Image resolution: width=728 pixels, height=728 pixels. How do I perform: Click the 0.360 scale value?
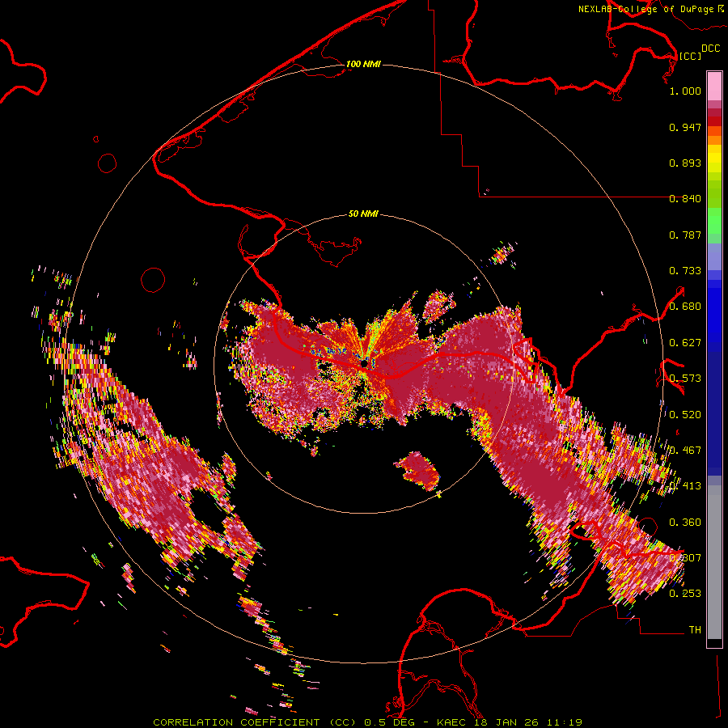coord(685,523)
